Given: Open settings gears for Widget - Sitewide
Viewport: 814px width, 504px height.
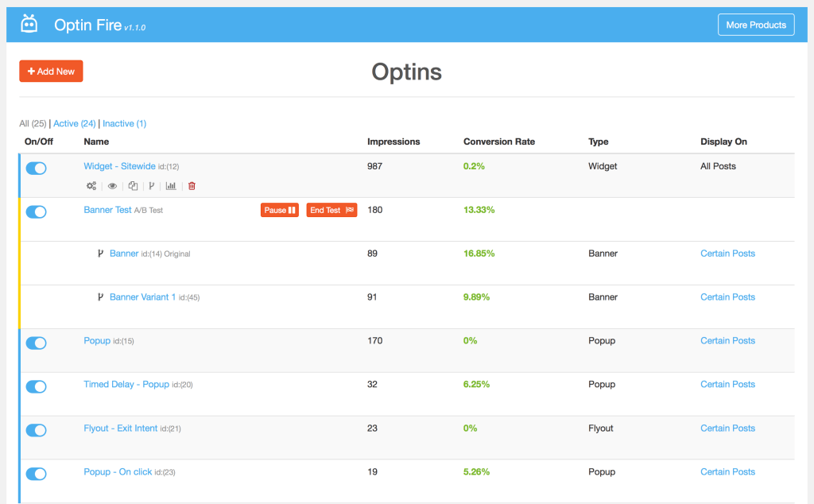Looking at the screenshot, I should point(91,186).
